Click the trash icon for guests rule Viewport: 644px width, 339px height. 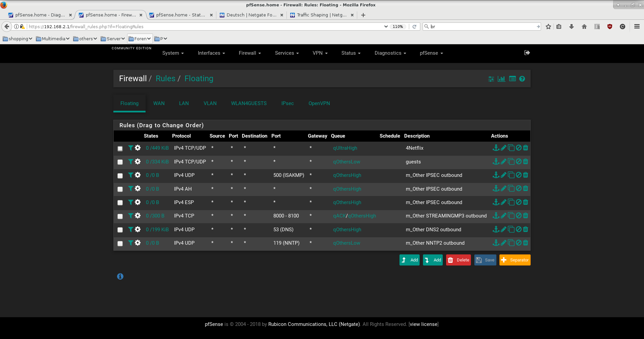point(526,162)
